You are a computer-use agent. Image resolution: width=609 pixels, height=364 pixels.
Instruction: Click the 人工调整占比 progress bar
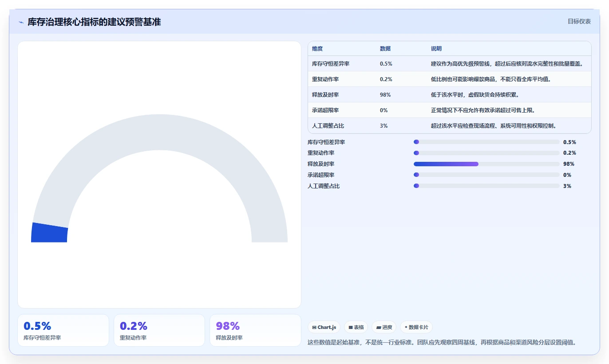click(x=486, y=186)
